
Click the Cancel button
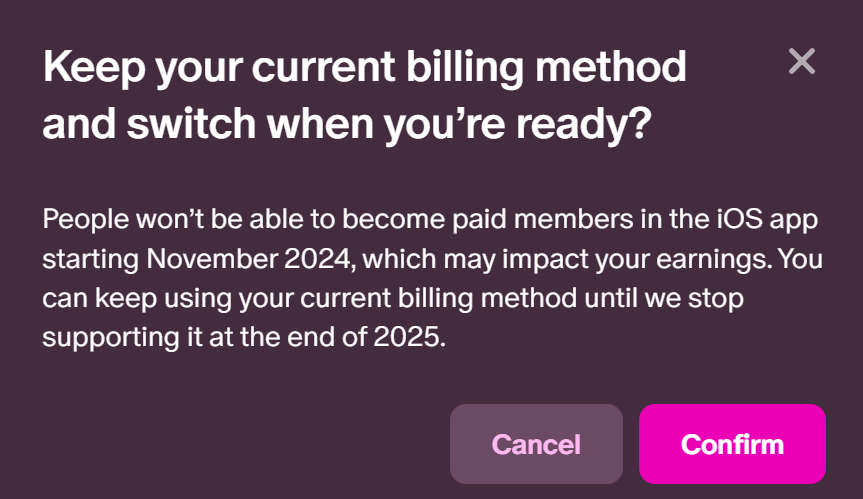click(536, 444)
